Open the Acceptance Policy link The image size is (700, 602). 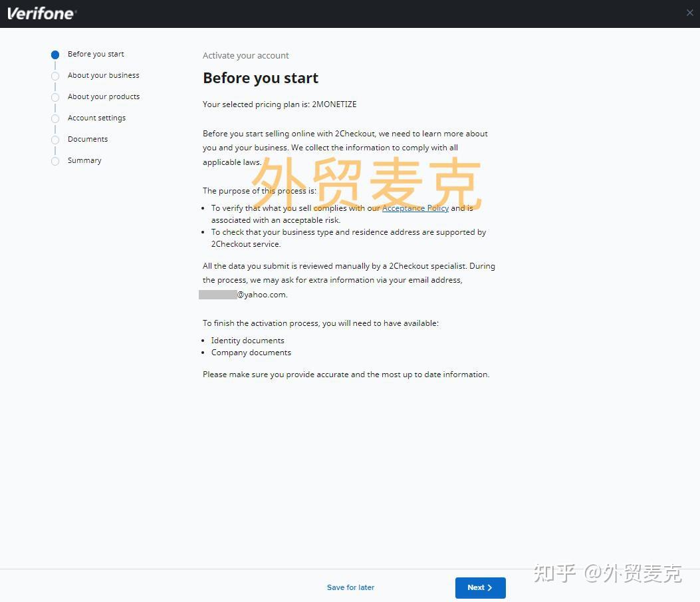click(415, 208)
